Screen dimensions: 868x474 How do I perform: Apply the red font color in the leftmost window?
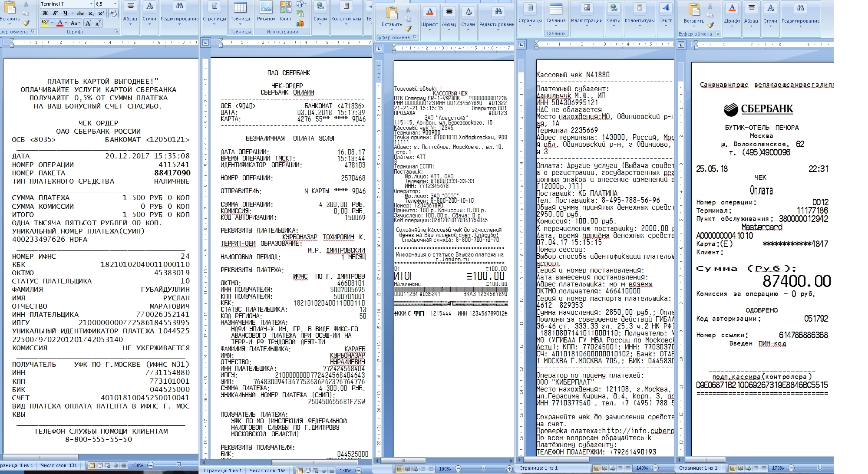coord(59,23)
